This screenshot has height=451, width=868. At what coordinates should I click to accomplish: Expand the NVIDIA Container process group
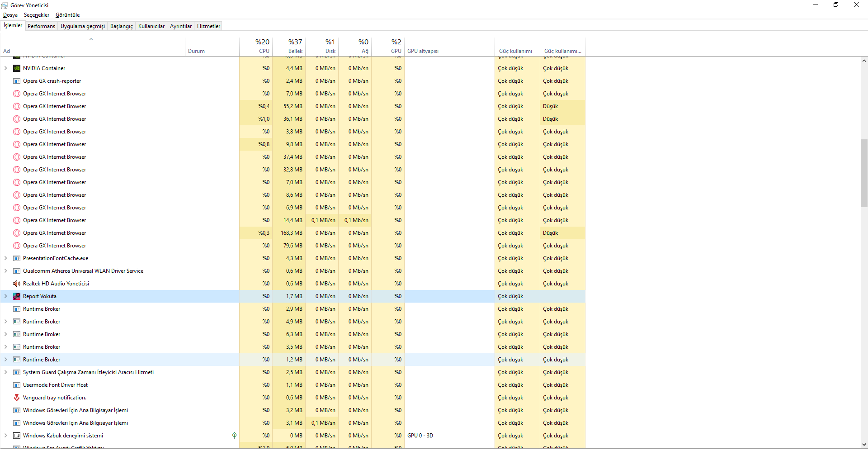tap(5, 68)
